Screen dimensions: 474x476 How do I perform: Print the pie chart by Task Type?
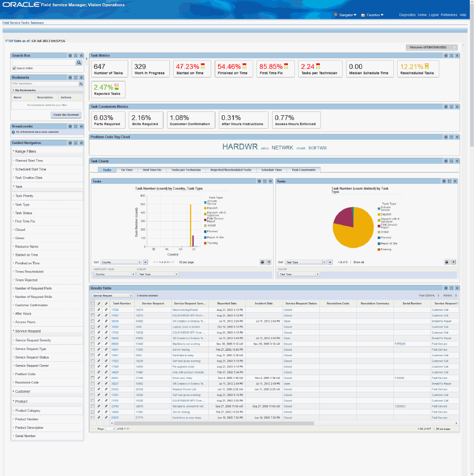pos(447,262)
